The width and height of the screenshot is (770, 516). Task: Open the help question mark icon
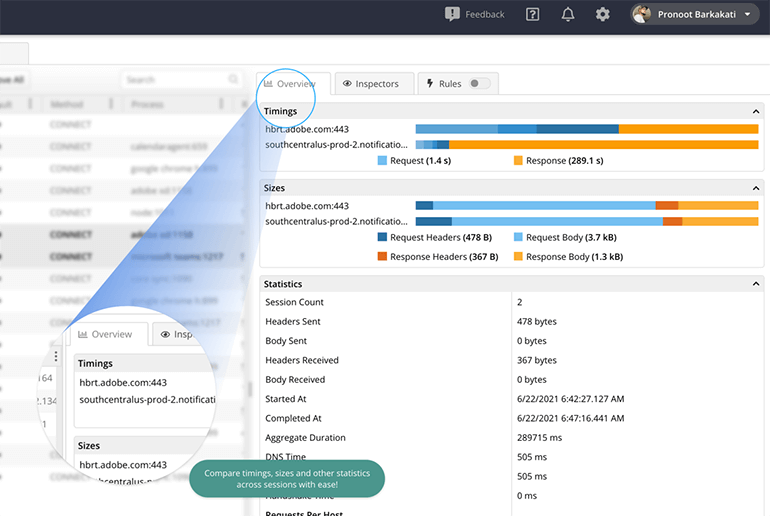pyautogui.click(x=533, y=14)
